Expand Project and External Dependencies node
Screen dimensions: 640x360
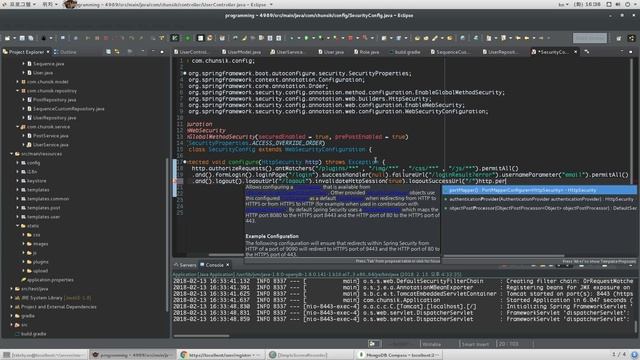[11, 307]
